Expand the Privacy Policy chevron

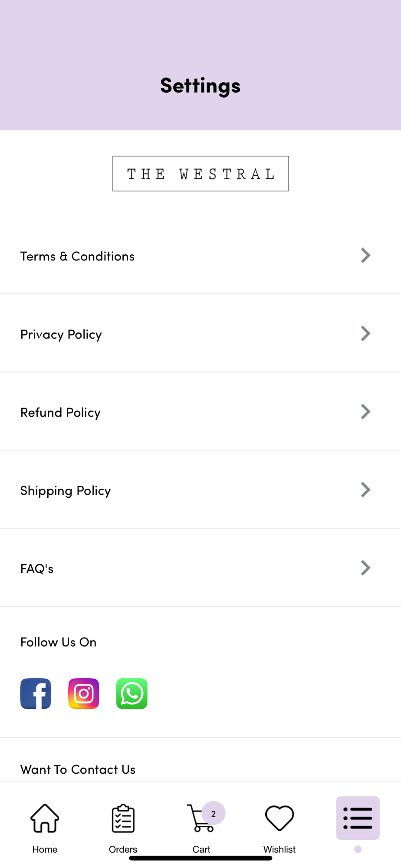click(x=365, y=334)
